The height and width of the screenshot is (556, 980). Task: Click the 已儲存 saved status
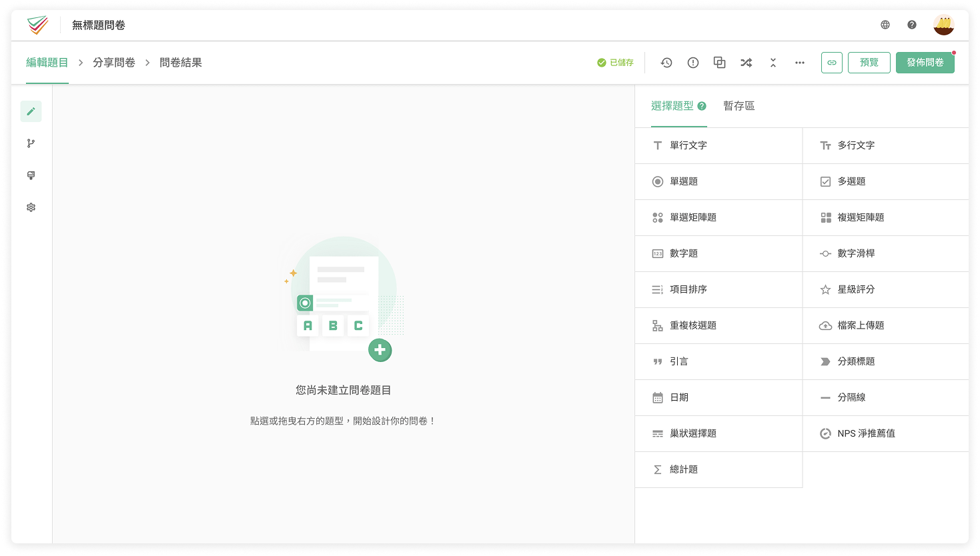[x=616, y=63]
